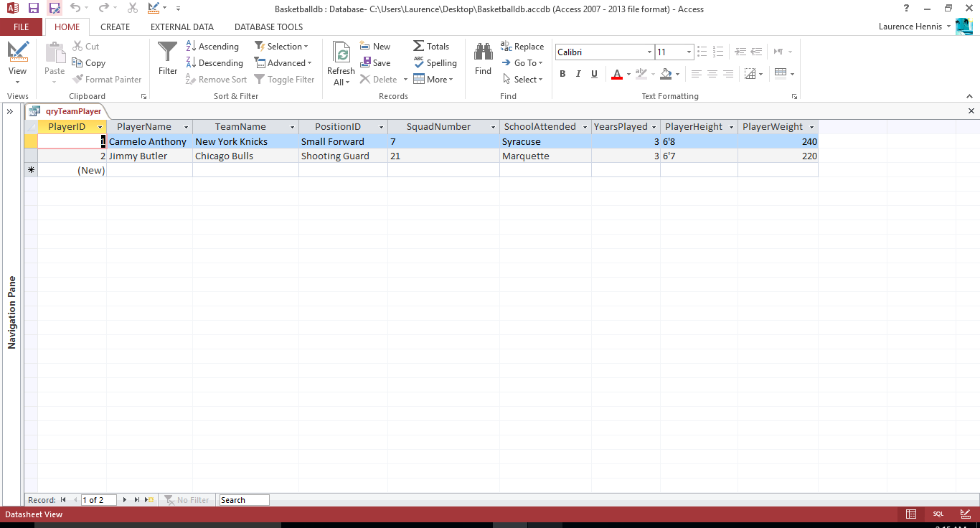Open the font size 11 dropdown
The height and width of the screenshot is (528, 980).
pyautogui.click(x=689, y=52)
